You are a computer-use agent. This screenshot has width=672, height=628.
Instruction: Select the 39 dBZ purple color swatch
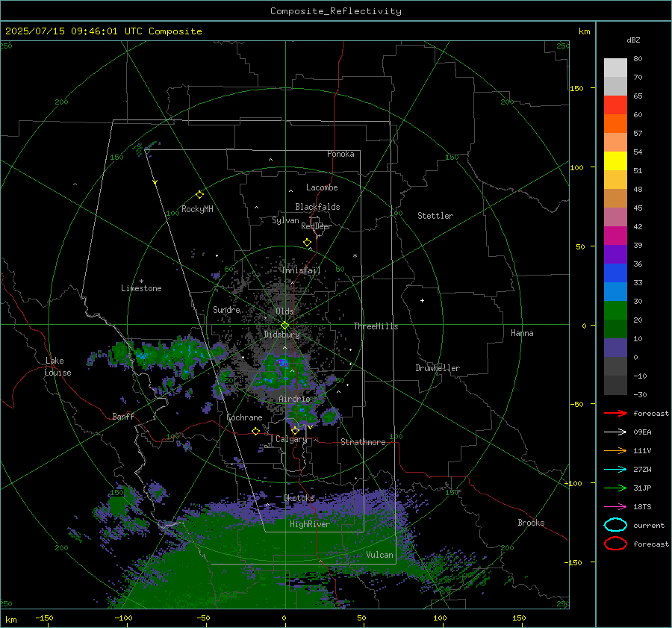click(615, 254)
